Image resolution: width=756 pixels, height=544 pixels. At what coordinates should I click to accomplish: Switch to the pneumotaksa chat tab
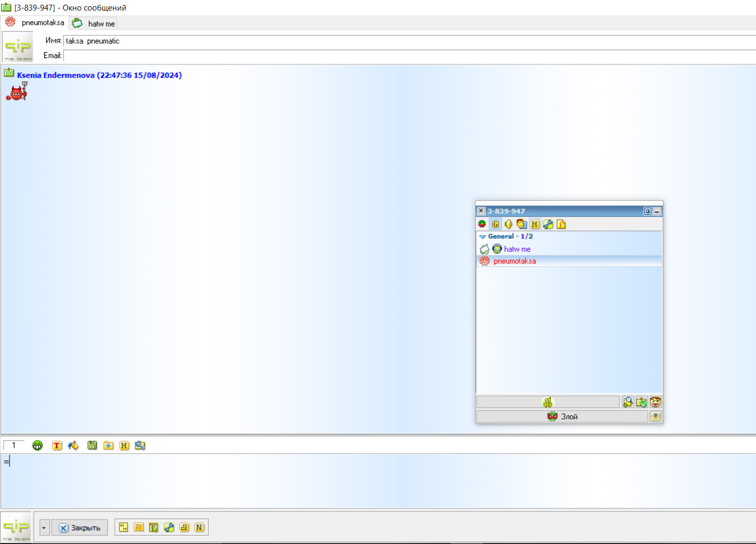35,23
